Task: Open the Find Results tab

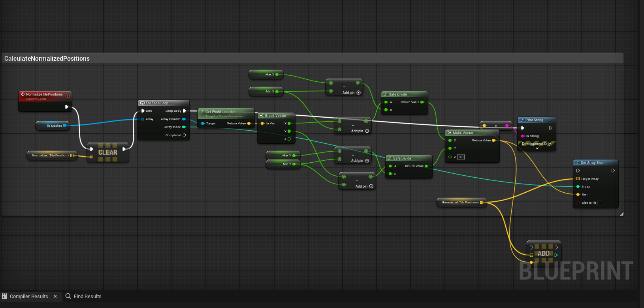Action: 87,296
